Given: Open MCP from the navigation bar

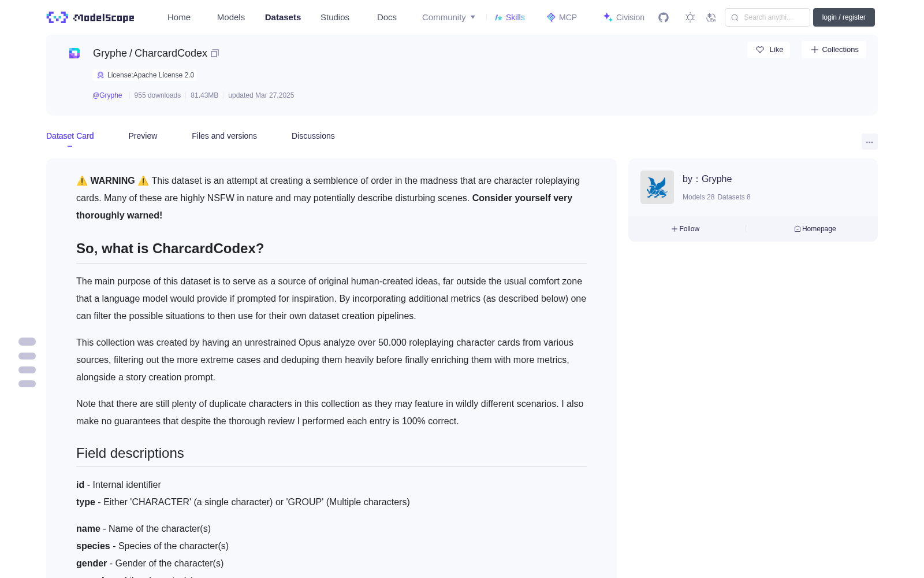Looking at the screenshot, I should tap(562, 17).
